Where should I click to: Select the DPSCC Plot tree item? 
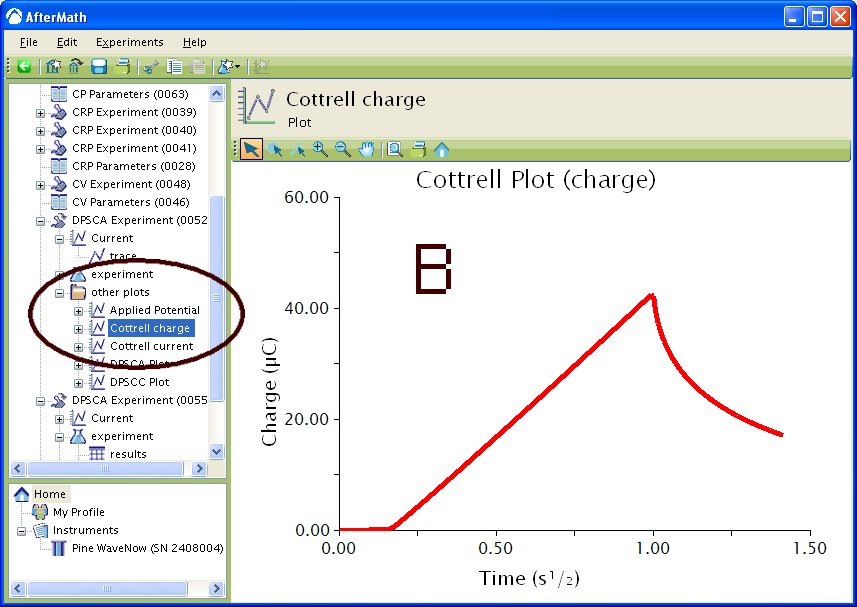point(139,382)
